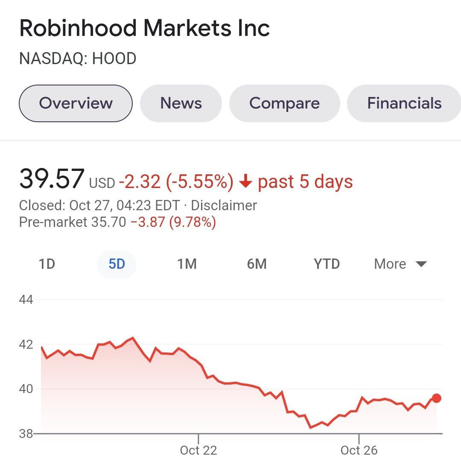The height and width of the screenshot is (476, 461).
Task: Select the Overview tab
Action: click(x=76, y=103)
